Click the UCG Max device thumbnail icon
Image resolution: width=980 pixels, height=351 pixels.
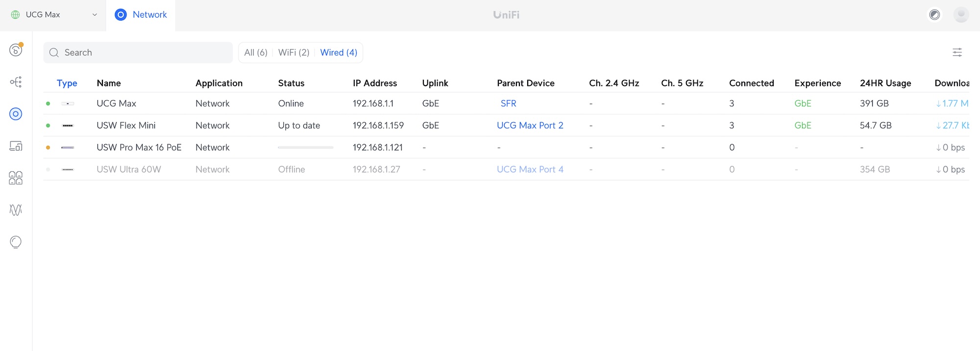(68, 104)
